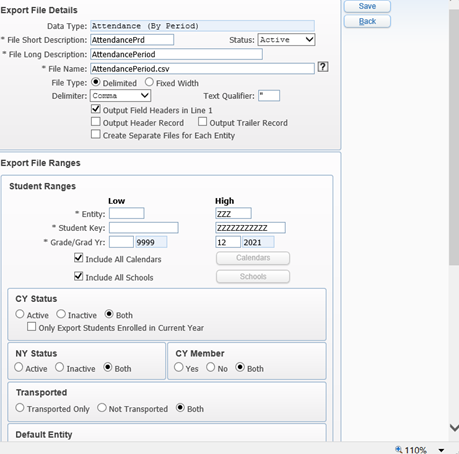Click the High Grade field 12

(x=228, y=242)
